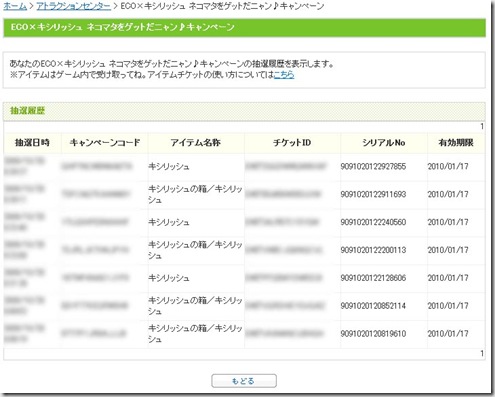The image size is (495, 397).
Task: Click page number 1 below the table
Action: [482, 353]
